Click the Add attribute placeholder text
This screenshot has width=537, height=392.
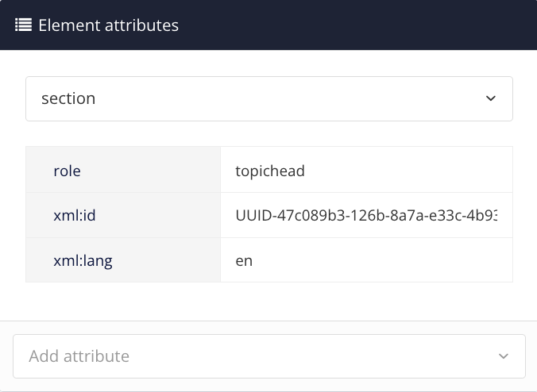point(79,356)
